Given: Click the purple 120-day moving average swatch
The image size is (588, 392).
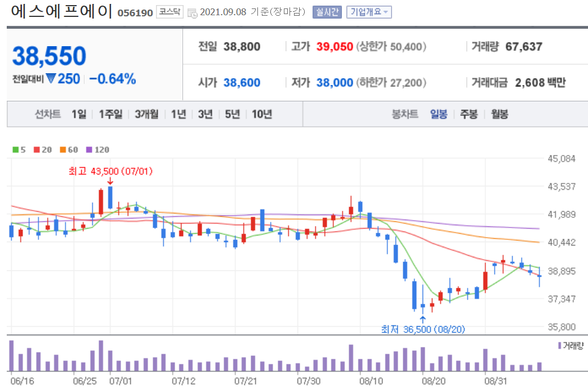Looking at the screenshot, I should pos(89,150).
